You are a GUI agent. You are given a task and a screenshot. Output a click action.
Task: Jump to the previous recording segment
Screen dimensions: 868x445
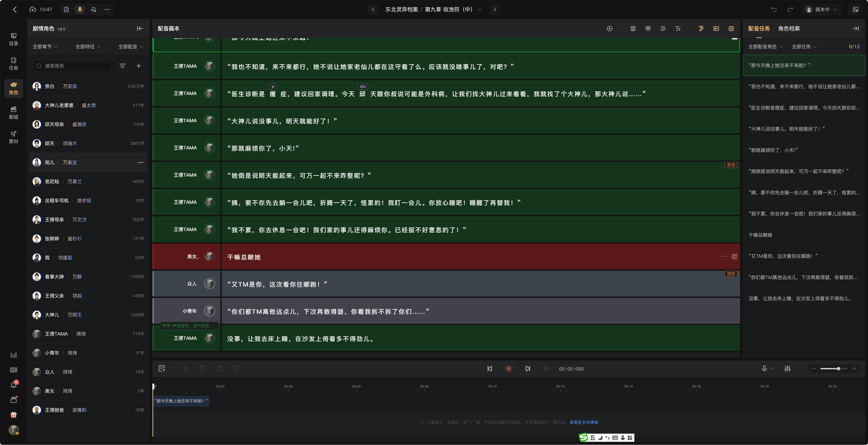(x=490, y=369)
